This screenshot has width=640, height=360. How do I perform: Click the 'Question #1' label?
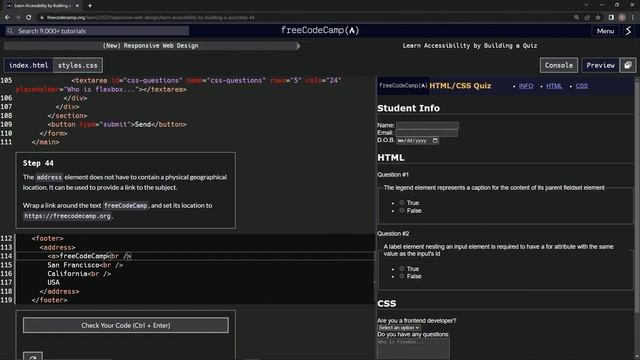tap(393, 175)
